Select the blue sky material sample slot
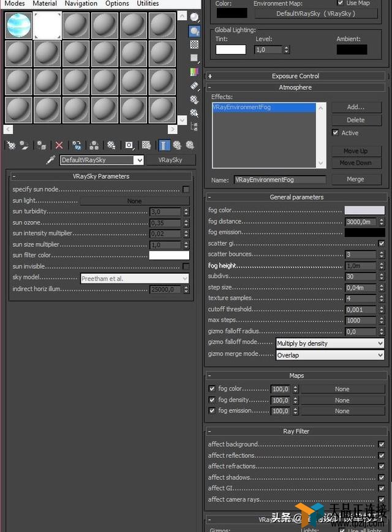Viewport: 392px width, 532px height. pos(18,25)
